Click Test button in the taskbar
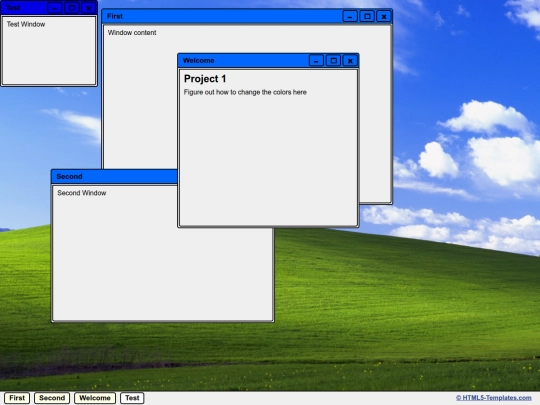This screenshot has height=405, width=540. pos(132,398)
